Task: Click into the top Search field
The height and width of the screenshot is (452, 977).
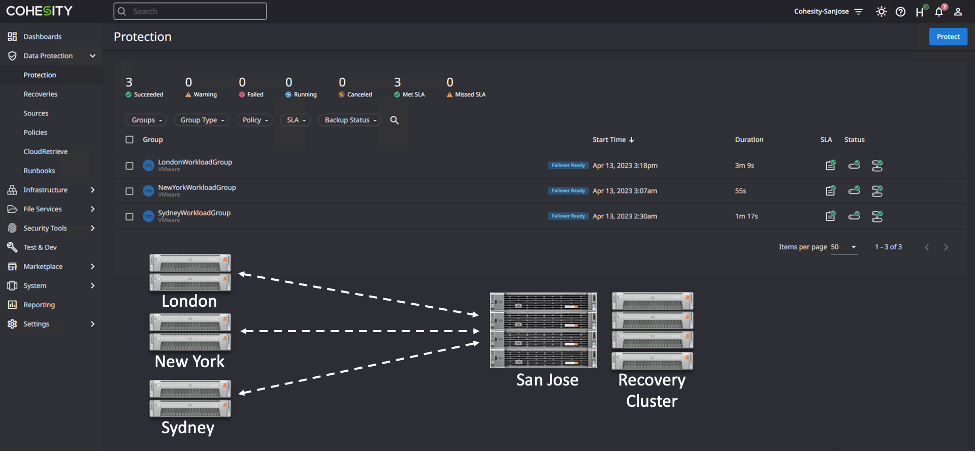Action: [190, 11]
